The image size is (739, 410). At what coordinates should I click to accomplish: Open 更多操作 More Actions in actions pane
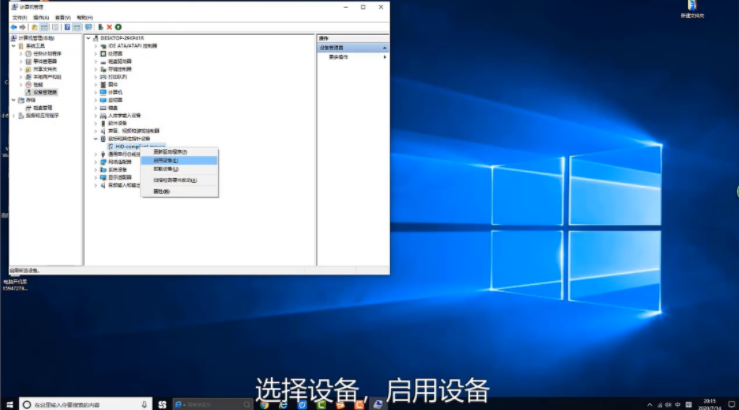click(353, 57)
